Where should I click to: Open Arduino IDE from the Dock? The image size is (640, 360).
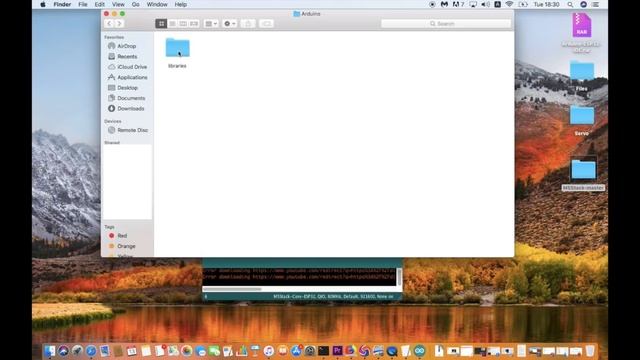click(419, 351)
